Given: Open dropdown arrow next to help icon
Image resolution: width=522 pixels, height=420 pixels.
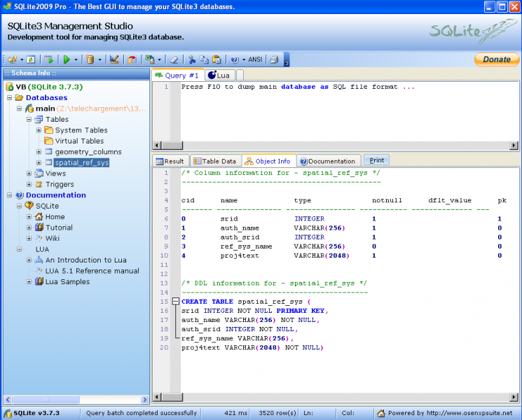Looking at the screenshot, I should point(244,60).
